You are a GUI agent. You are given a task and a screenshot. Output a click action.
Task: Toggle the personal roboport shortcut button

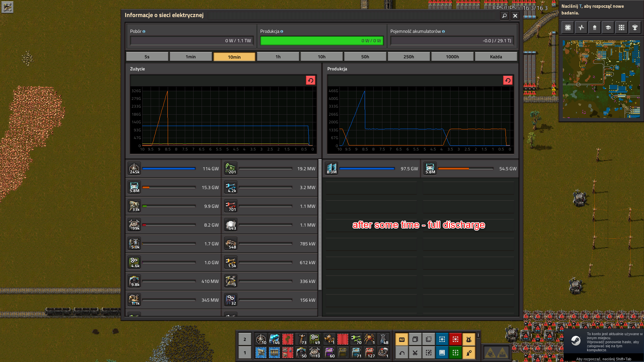coord(469,340)
